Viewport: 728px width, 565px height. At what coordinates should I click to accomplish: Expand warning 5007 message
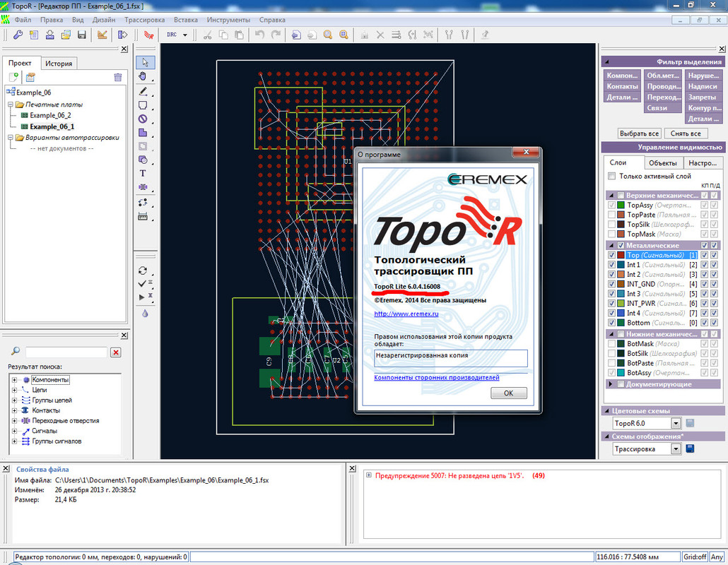[x=369, y=475]
